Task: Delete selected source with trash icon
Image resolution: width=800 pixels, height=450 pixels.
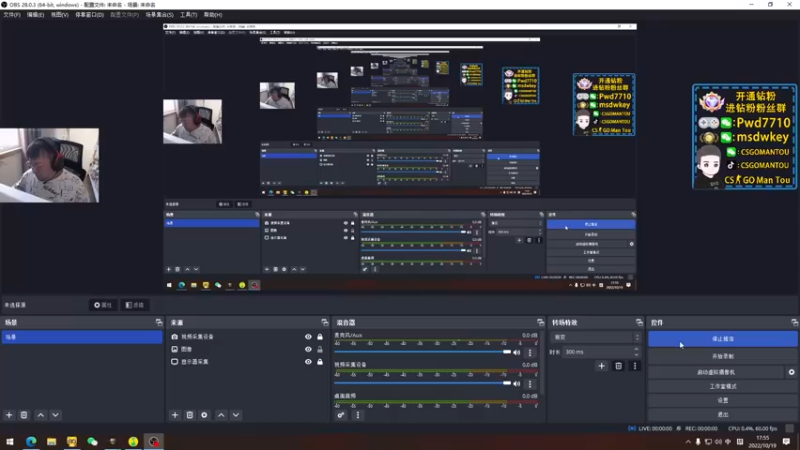Action: [x=190, y=415]
